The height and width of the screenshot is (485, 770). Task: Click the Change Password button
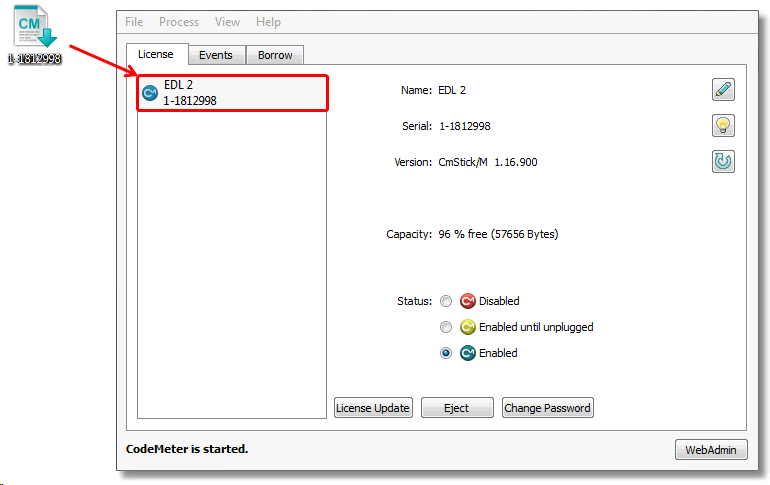coord(548,408)
